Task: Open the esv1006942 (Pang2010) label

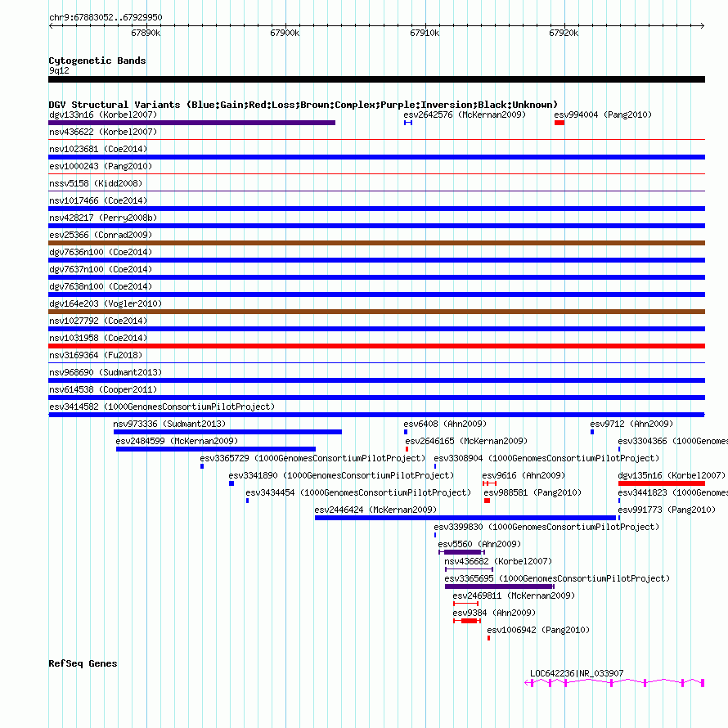Action: tap(538, 630)
